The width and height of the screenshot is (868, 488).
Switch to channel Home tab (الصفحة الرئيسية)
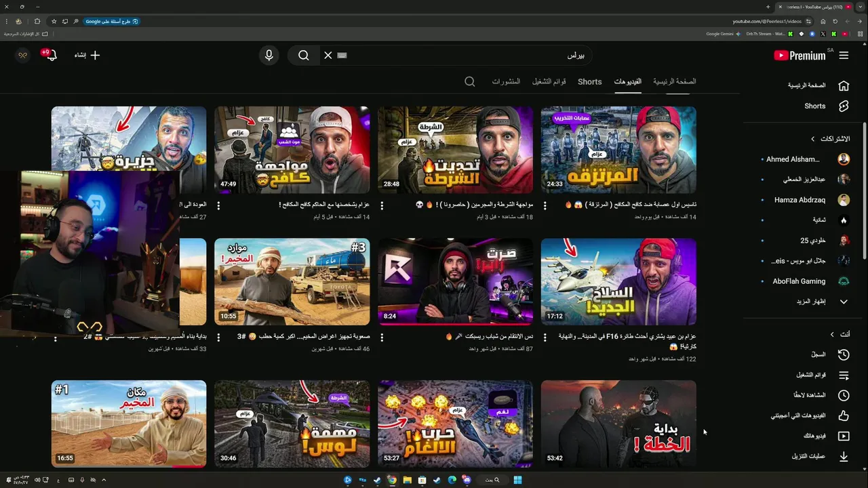675,81
